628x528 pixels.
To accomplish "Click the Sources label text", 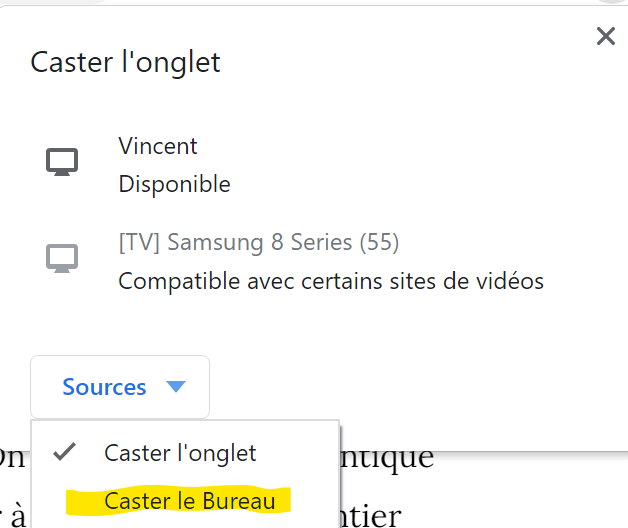I will pyautogui.click(x=104, y=387).
